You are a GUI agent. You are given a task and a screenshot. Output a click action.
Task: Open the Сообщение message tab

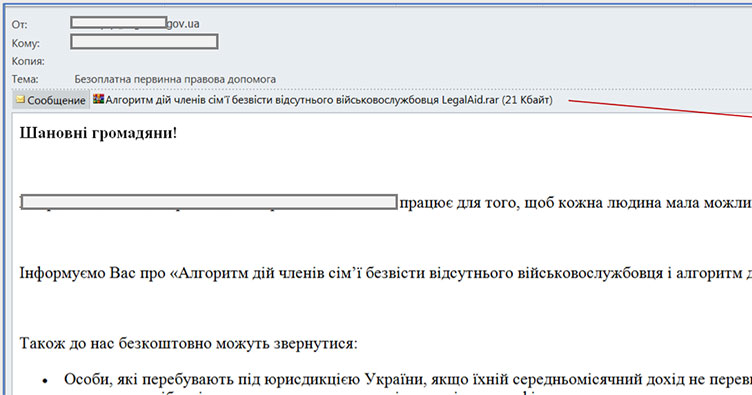pos(51,100)
